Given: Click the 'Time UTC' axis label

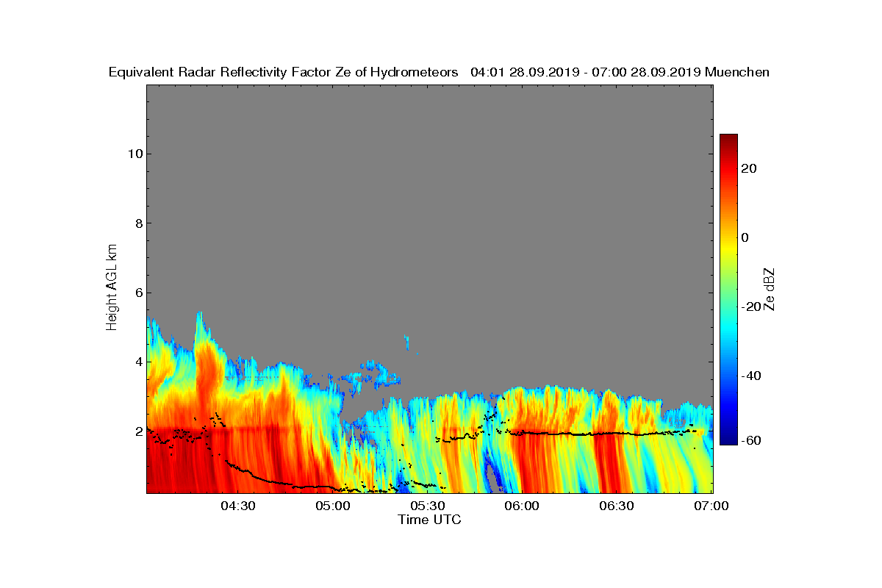Looking at the screenshot, I should [429, 520].
